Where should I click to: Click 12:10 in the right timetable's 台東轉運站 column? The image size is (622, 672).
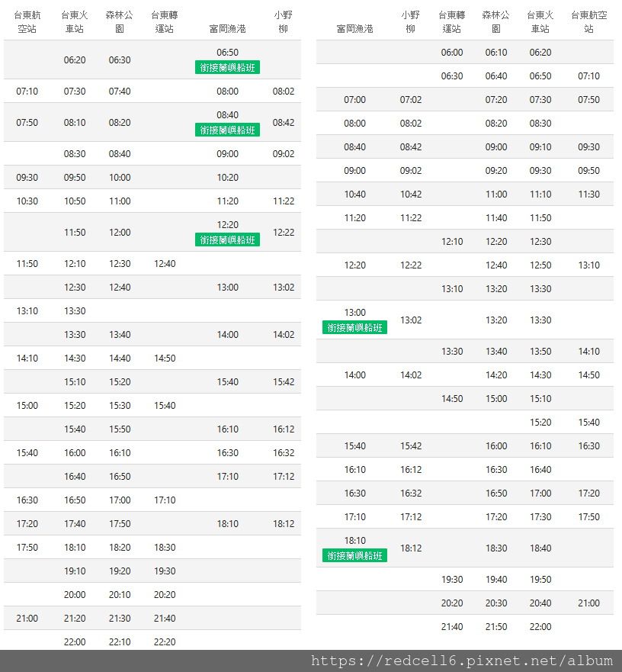(452, 242)
